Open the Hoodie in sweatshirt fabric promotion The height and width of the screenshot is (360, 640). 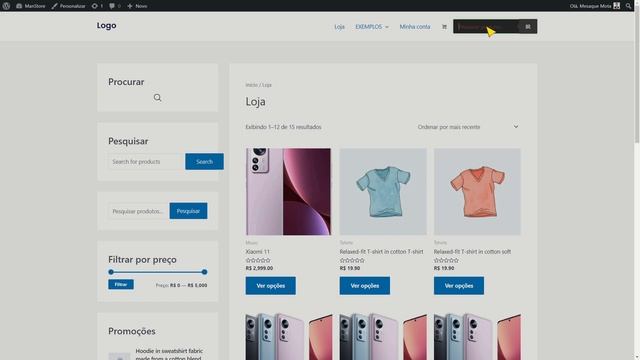pos(169,354)
